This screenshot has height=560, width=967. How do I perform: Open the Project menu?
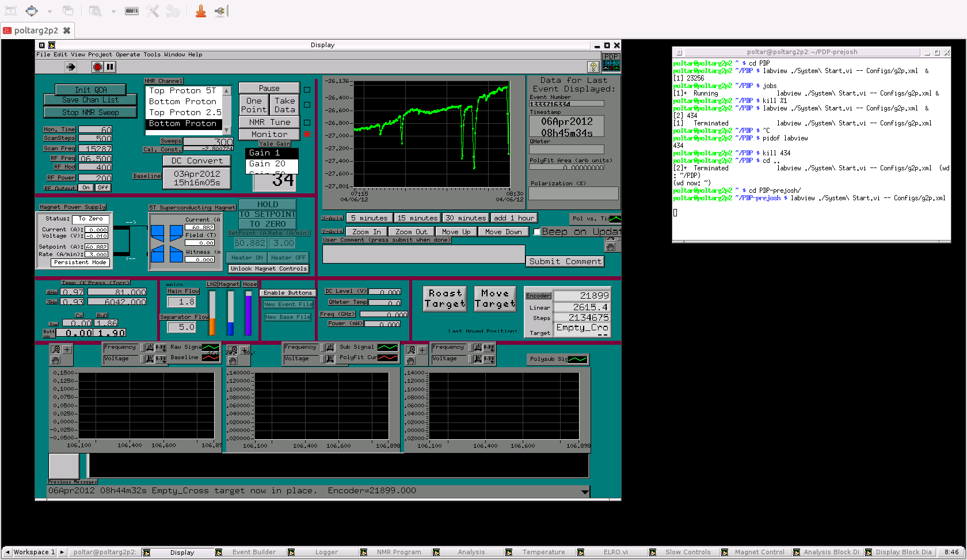[x=100, y=55]
